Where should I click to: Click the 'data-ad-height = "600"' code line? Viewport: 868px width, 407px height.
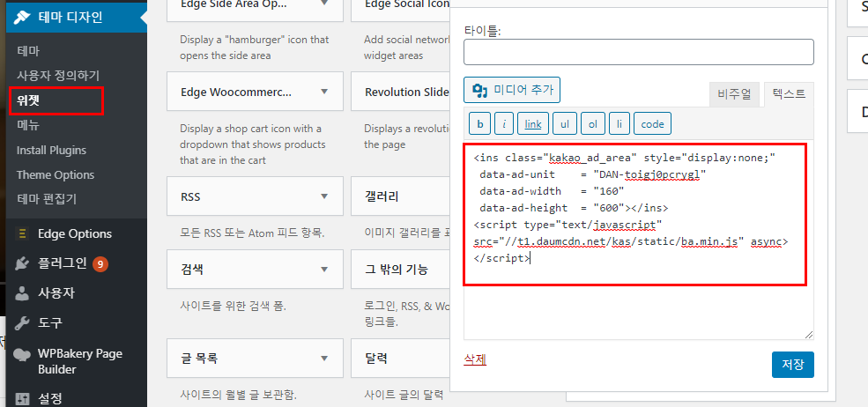coord(574,208)
